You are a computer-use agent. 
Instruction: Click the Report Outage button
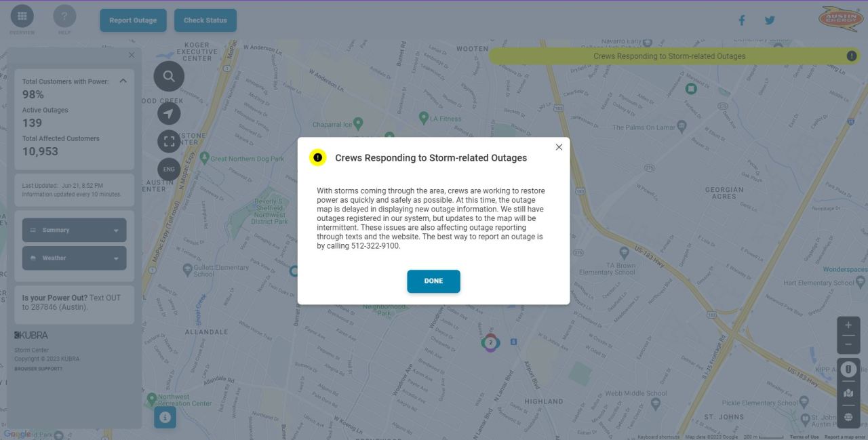coord(133,20)
